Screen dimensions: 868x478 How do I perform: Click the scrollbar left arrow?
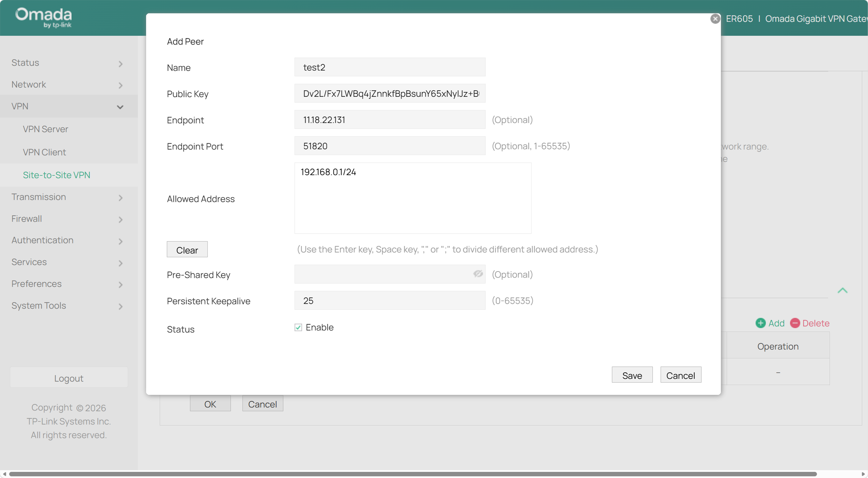pos(4,474)
